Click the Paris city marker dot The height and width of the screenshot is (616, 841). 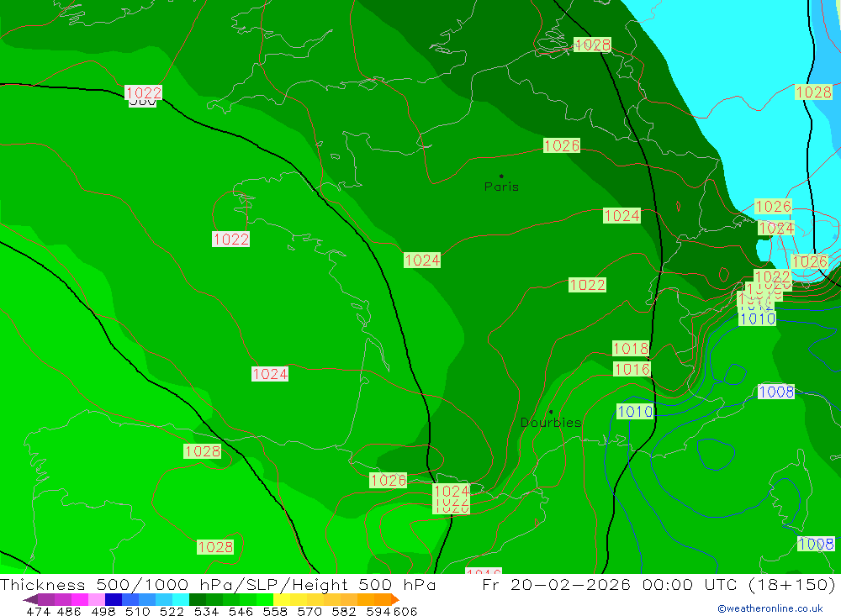[501, 176]
